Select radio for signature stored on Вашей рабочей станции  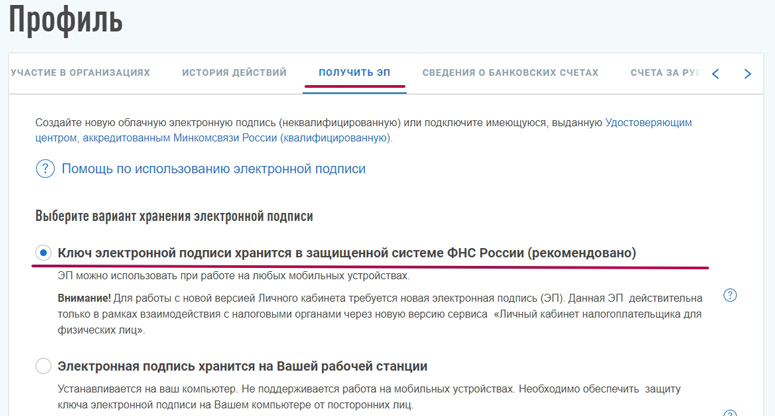[43, 366]
